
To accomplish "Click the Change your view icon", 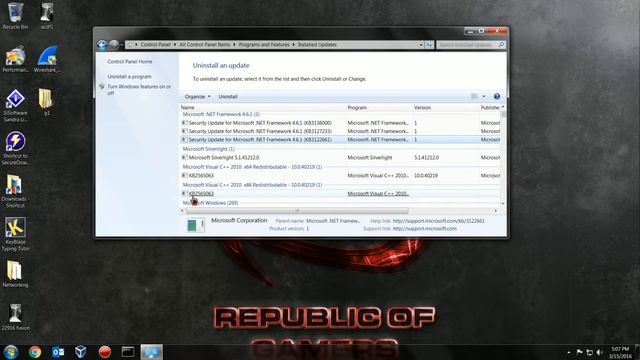I will [474, 96].
